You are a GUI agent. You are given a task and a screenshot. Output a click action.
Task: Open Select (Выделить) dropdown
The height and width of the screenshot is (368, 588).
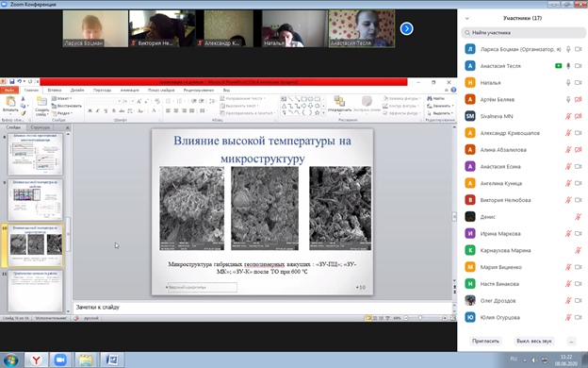pyautogui.click(x=441, y=113)
